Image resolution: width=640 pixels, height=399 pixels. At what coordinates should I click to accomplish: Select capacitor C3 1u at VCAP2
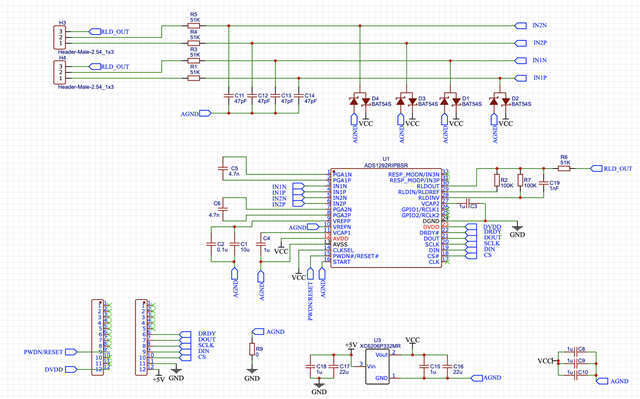468,203
